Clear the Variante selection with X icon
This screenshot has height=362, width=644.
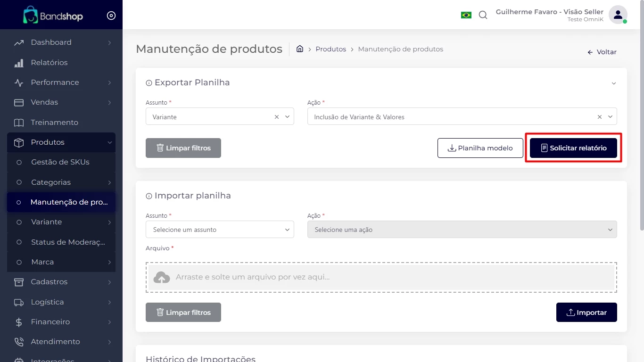tap(277, 117)
